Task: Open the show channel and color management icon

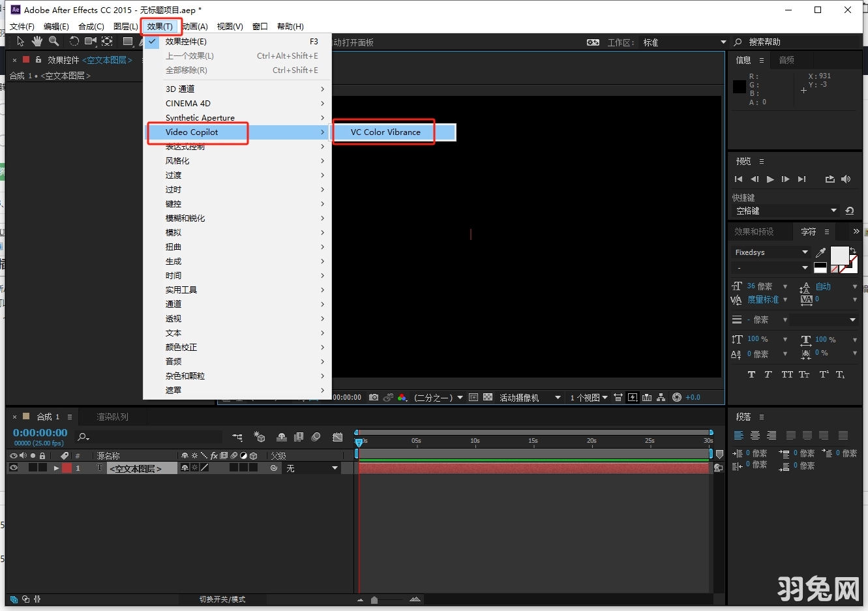Action: (x=402, y=397)
